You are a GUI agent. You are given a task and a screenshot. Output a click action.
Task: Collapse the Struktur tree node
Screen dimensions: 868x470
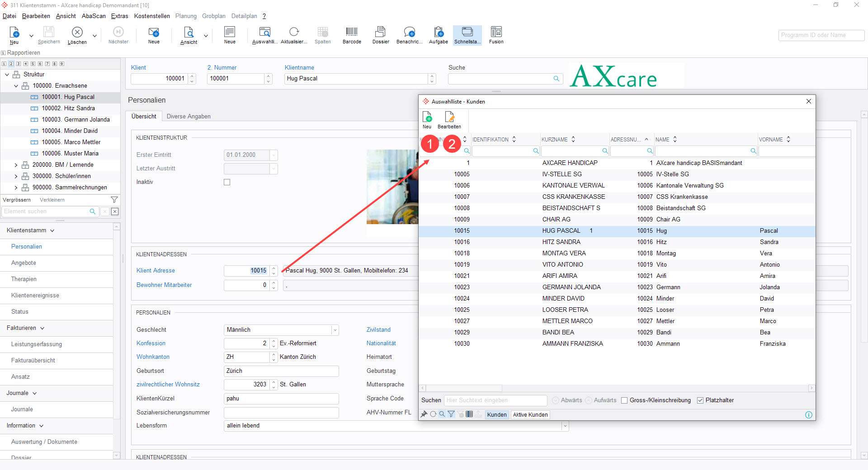click(x=7, y=75)
